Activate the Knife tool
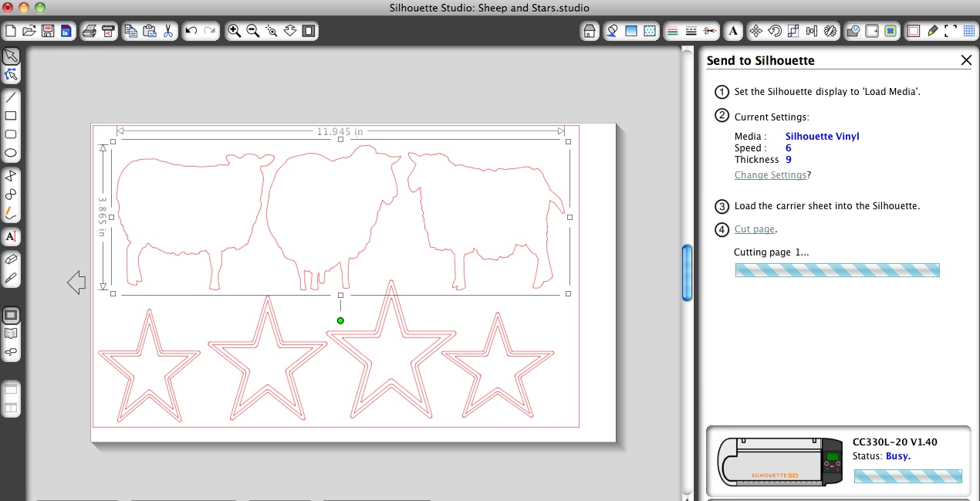The height and width of the screenshot is (501, 980). click(11, 277)
